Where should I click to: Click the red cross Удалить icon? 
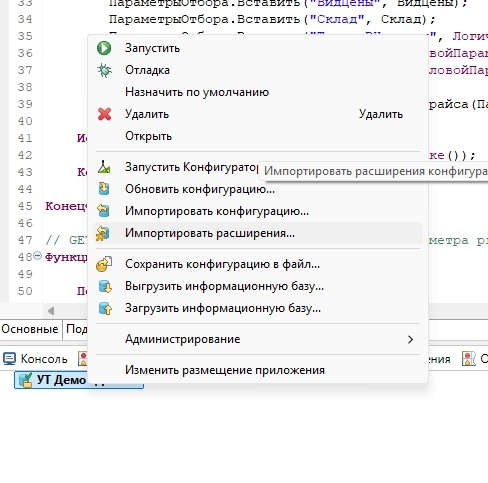[x=104, y=114]
